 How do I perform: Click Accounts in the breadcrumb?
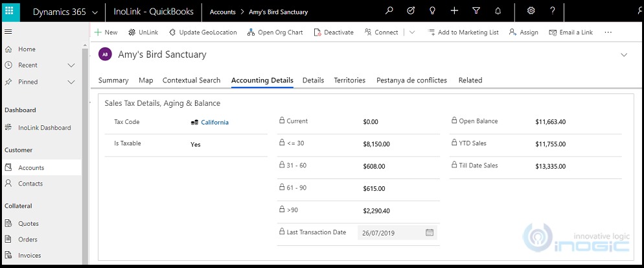[x=223, y=12]
